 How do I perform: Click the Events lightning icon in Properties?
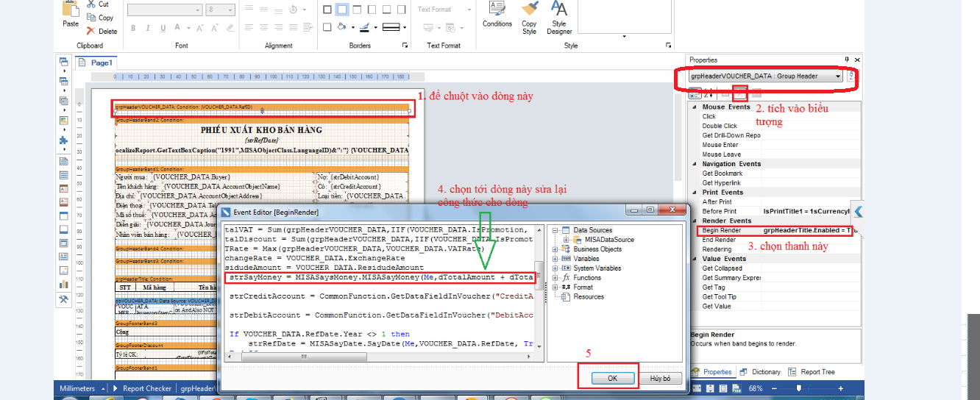click(x=740, y=93)
